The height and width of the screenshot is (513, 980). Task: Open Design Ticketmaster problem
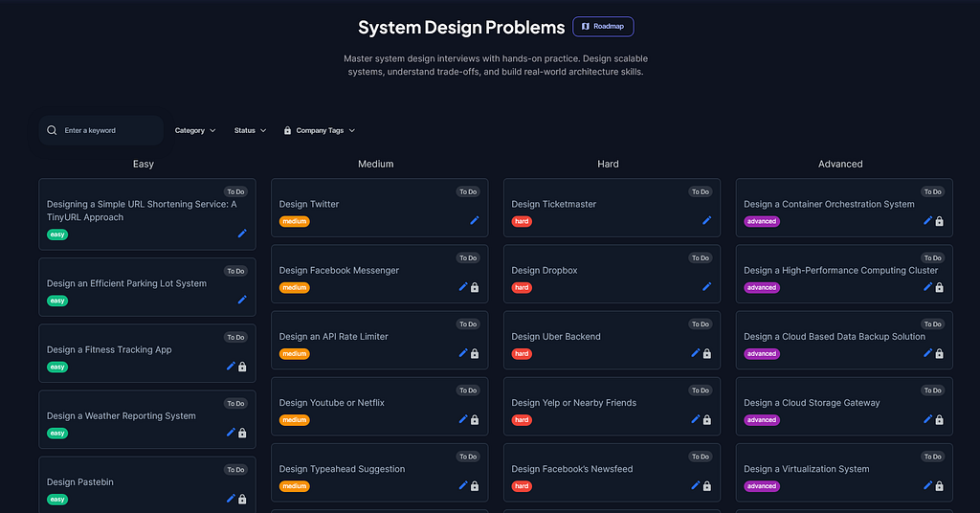(x=554, y=204)
